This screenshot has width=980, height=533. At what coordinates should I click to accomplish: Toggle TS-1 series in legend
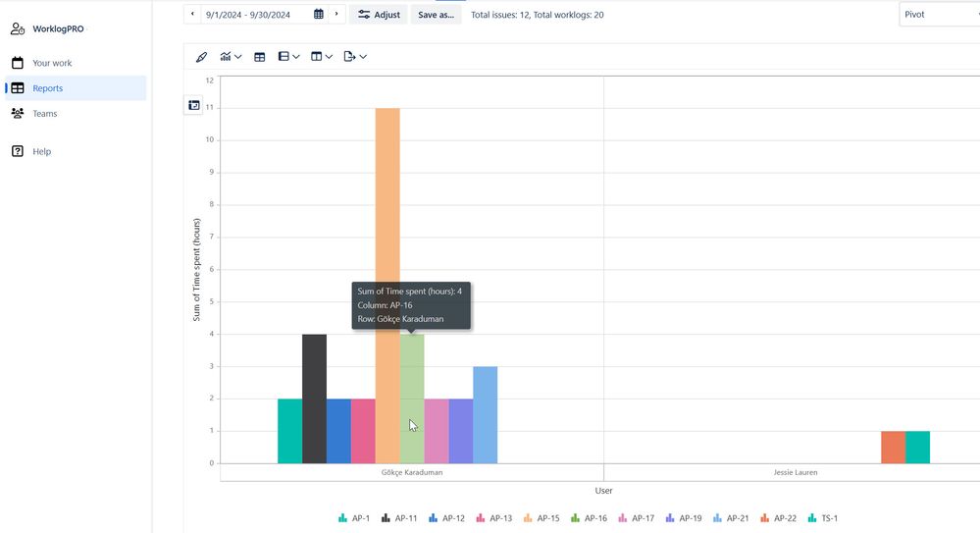tap(823, 518)
